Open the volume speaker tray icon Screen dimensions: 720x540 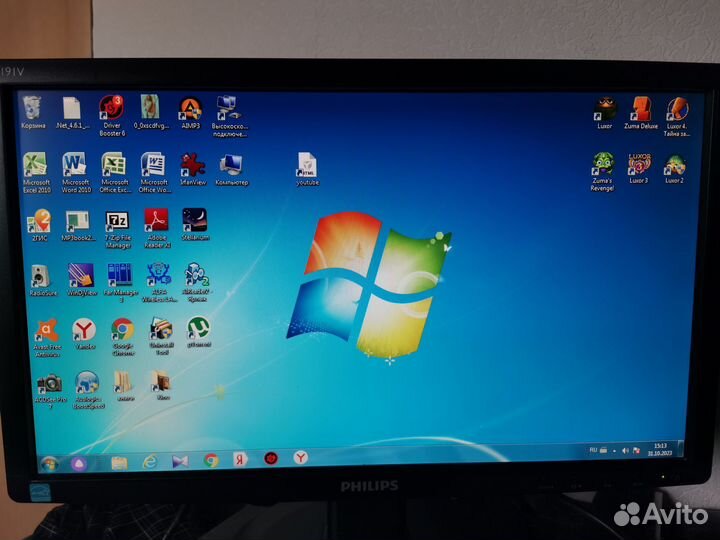pos(625,451)
